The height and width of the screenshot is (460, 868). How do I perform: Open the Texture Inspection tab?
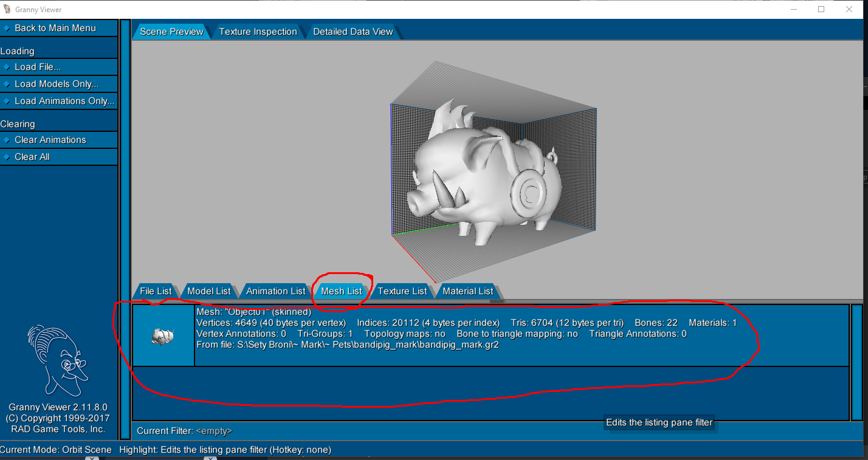pyautogui.click(x=258, y=32)
